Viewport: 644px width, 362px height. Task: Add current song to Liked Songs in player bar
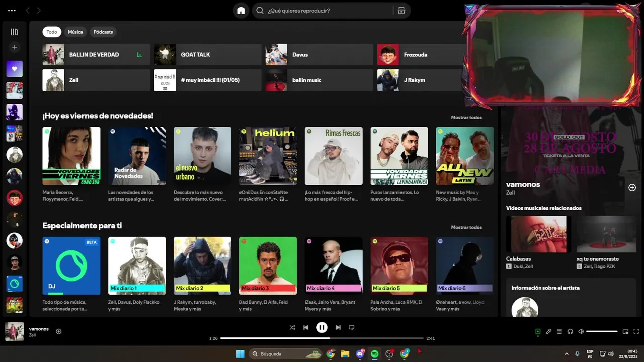click(59, 331)
